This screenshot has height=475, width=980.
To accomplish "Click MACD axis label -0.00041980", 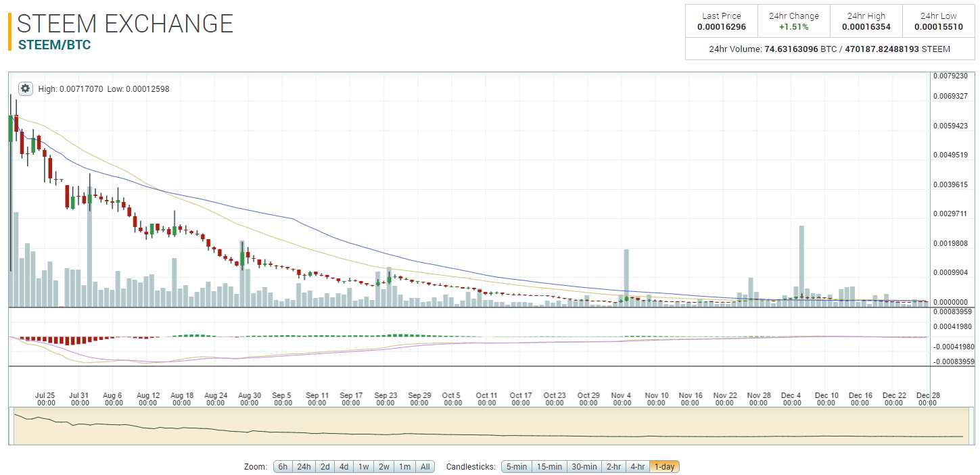I will click(954, 347).
